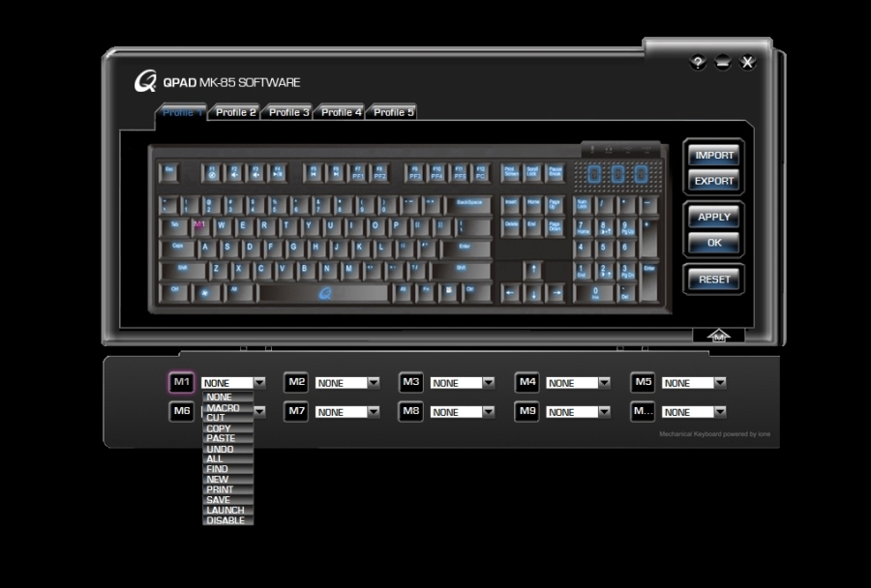Select the F12 PC key

pos(481,173)
